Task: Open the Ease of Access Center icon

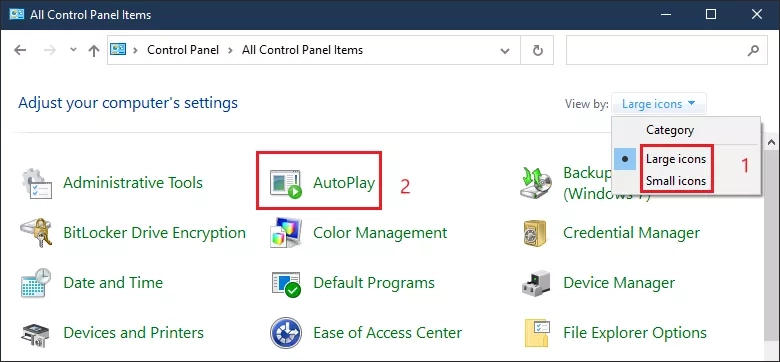Action: [286, 333]
